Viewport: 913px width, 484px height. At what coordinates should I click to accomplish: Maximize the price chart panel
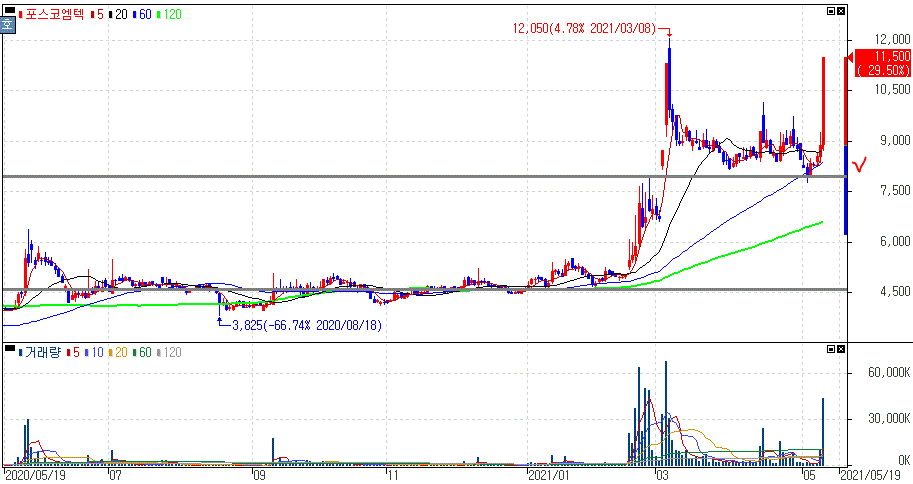coord(831,11)
